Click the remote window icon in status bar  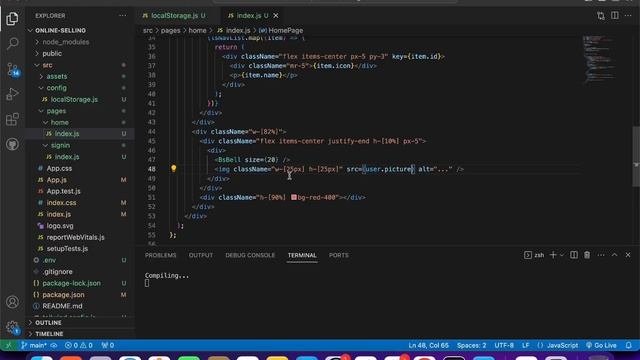coord(8,345)
